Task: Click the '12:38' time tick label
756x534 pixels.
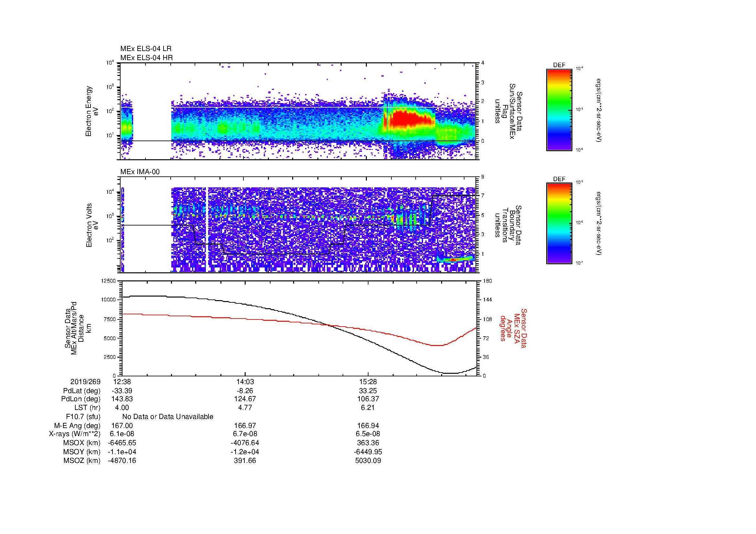Action: [122, 382]
